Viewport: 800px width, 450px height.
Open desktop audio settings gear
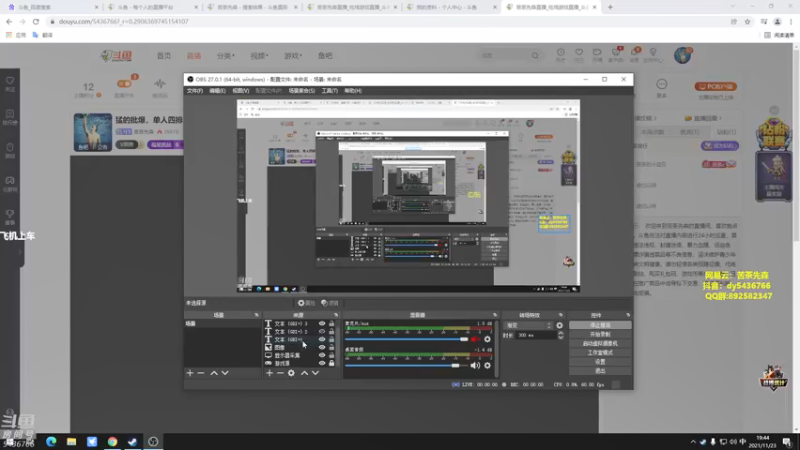pos(487,365)
